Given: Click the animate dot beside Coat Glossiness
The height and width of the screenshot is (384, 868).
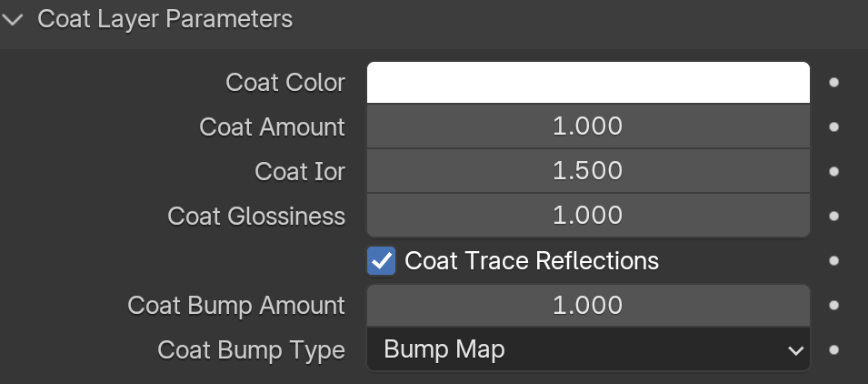Looking at the screenshot, I should pos(834,216).
